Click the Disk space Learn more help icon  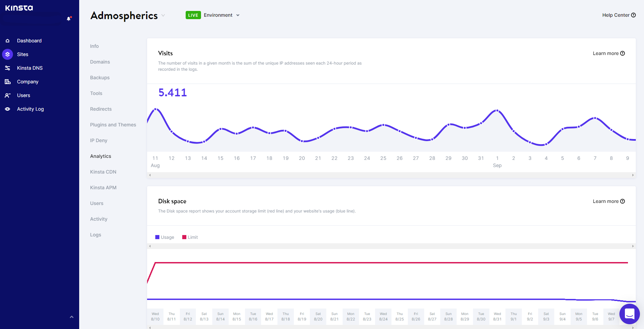[x=622, y=201]
